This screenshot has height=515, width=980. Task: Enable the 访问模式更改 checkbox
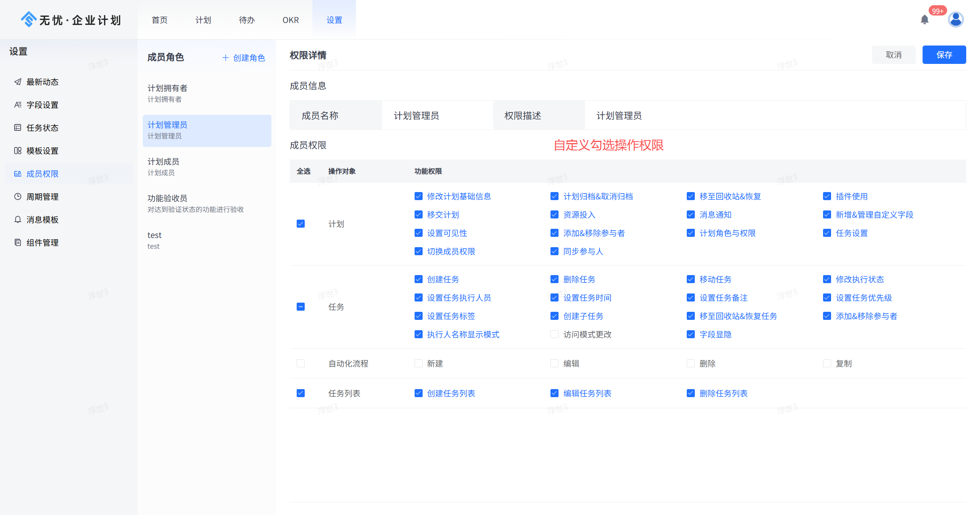pos(554,334)
